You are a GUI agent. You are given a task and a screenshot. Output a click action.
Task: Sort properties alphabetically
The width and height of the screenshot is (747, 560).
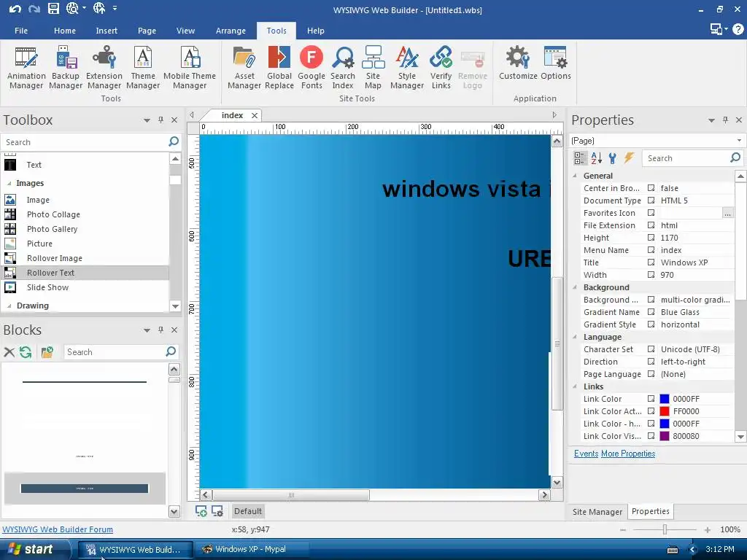click(x=596, y=158)
